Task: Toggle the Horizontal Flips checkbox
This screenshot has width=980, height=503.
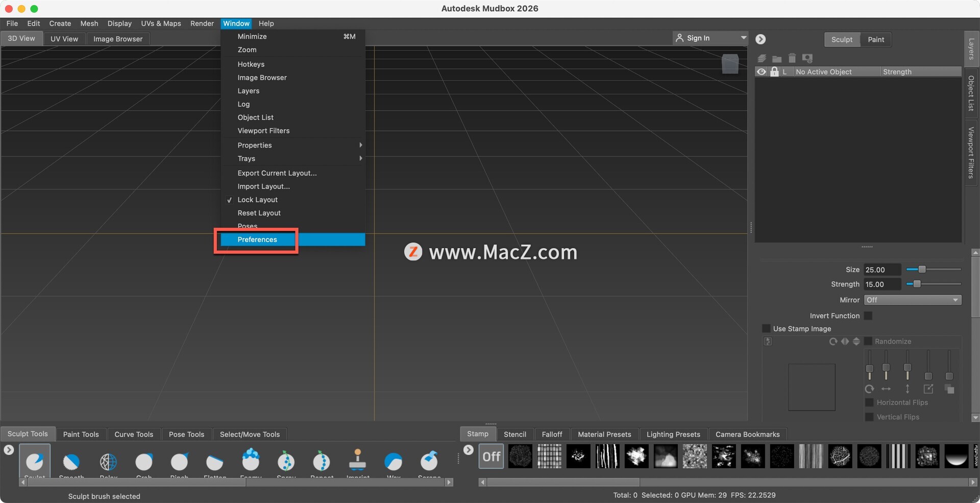Action: [869, 402]
